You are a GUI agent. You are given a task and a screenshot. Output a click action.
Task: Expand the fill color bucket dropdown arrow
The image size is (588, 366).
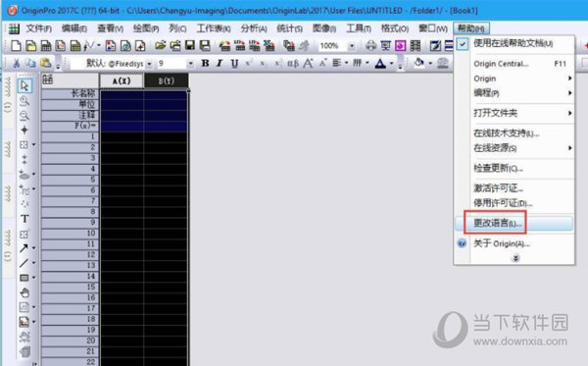point(430,64)
